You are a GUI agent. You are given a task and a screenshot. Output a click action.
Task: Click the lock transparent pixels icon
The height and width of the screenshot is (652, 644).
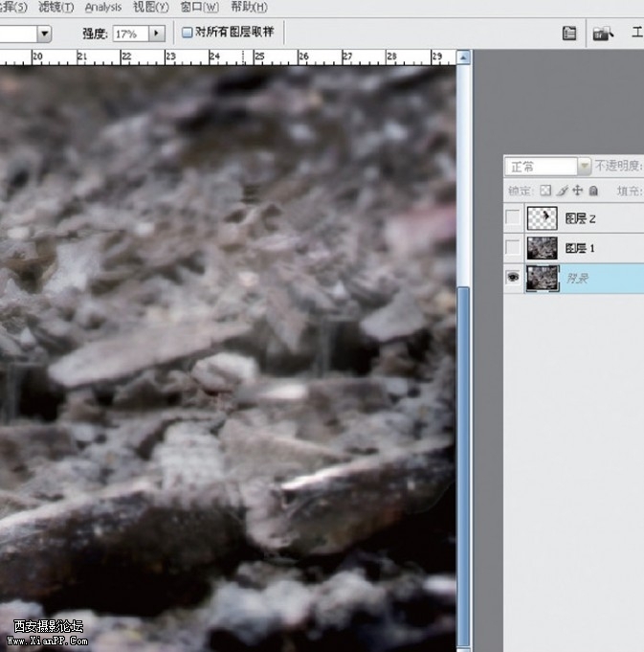(545, 191)
